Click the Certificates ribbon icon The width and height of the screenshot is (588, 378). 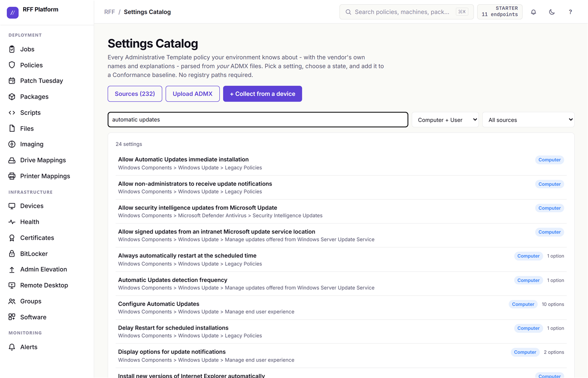(x=12, y=238)
